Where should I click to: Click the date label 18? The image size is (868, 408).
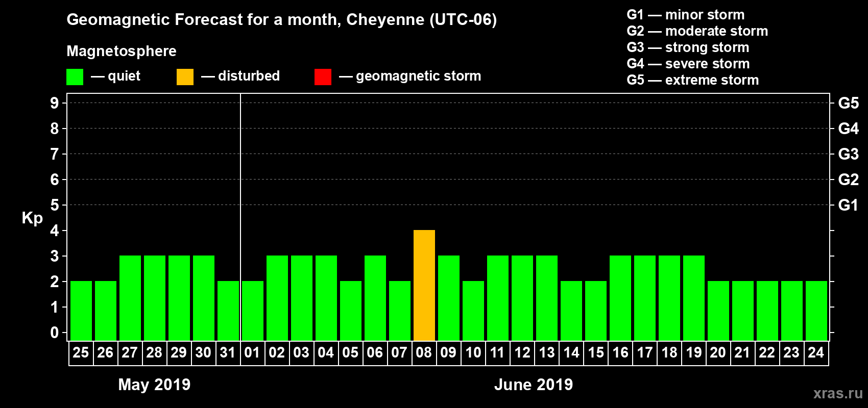tap(669, 352)
